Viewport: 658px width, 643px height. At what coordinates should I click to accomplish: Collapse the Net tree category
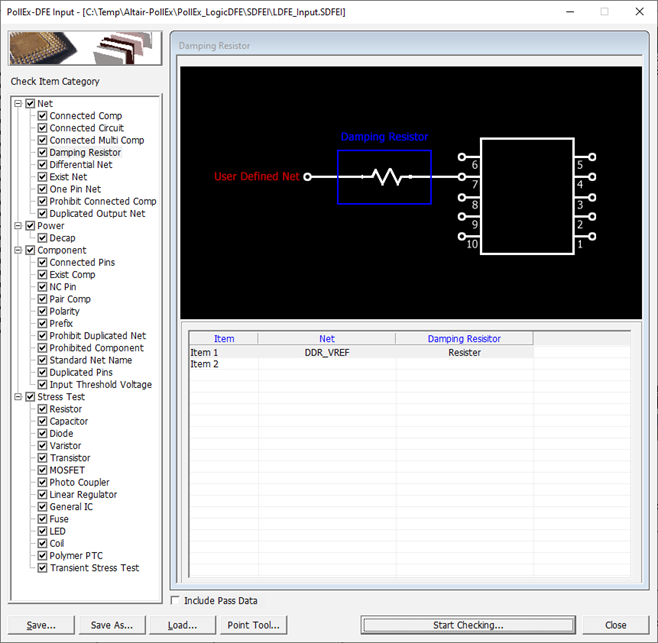[x=18, y=104]
